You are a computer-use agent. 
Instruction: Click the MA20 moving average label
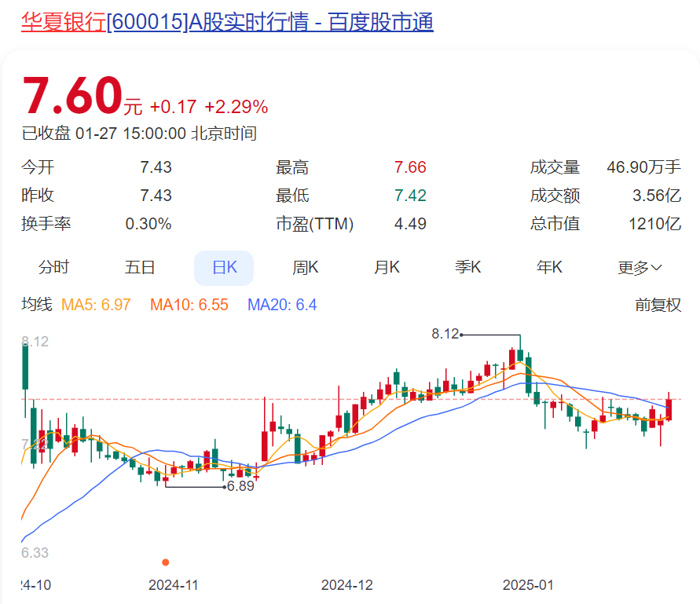(282, 305)
